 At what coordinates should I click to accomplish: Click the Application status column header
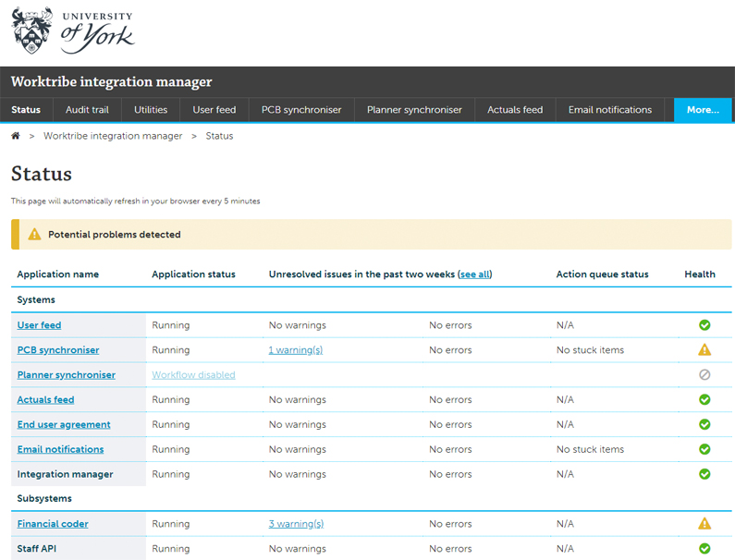coord(193,274)
